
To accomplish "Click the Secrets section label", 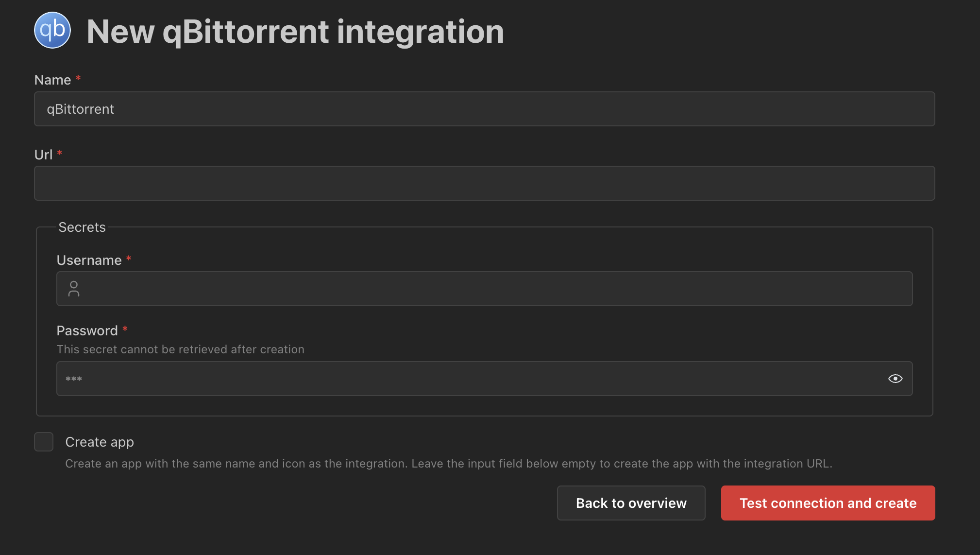I will [x=82, y=227].
